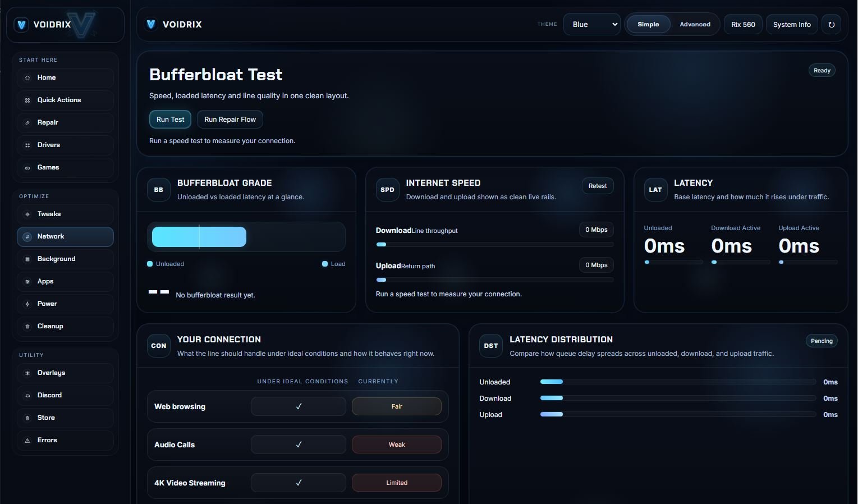
Task: Click the refresh icon in top bar
Action: coord(832,25)
